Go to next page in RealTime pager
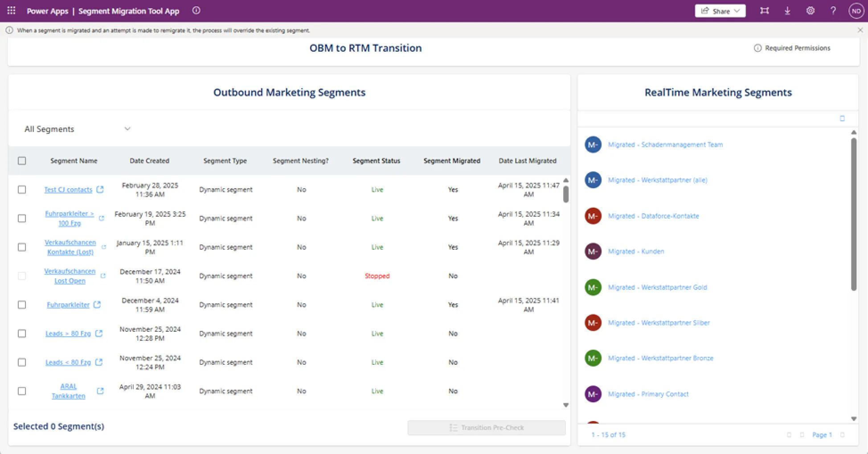Image resolution: width=868 pixels, height=454 pixels. [842, 435]
